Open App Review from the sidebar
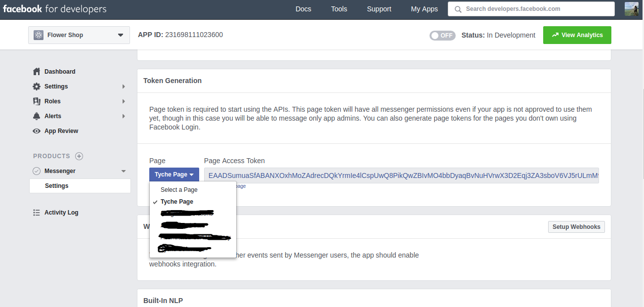Viewport: 644px width, 307px height. pos(61,131)
